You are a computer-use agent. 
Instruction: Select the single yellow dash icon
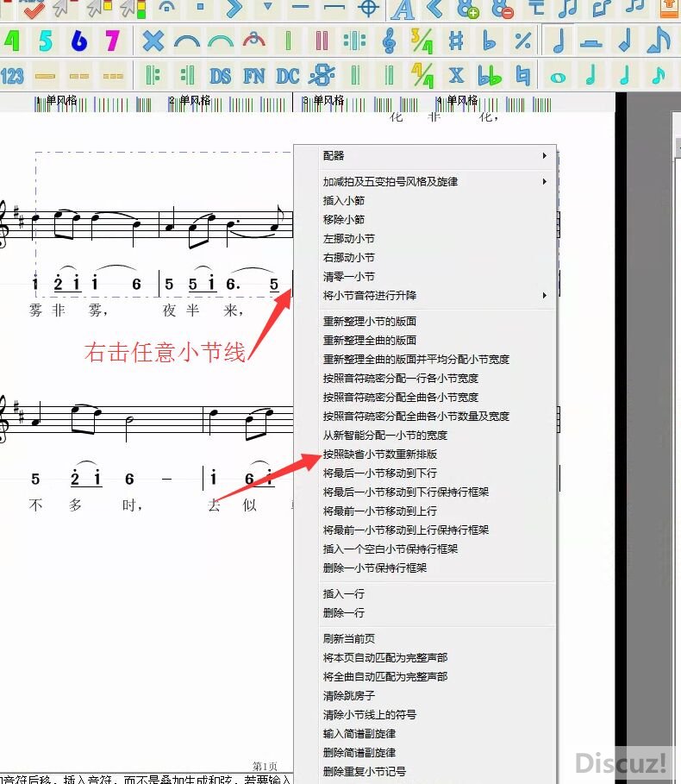click(45, 77)
